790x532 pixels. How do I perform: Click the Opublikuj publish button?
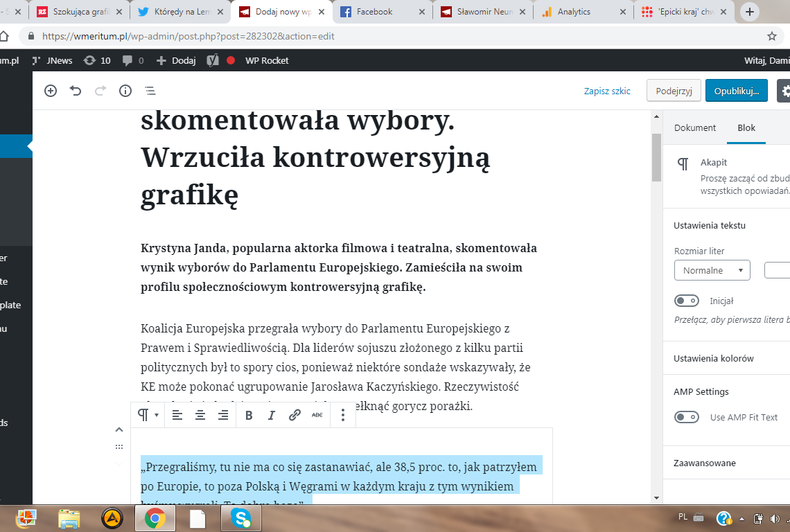click(x=736, y=91)
